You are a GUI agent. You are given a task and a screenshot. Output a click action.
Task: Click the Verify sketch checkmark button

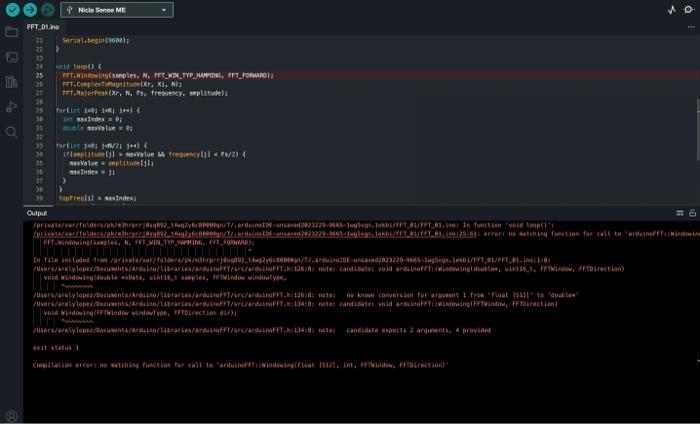[x=12, y=10]
